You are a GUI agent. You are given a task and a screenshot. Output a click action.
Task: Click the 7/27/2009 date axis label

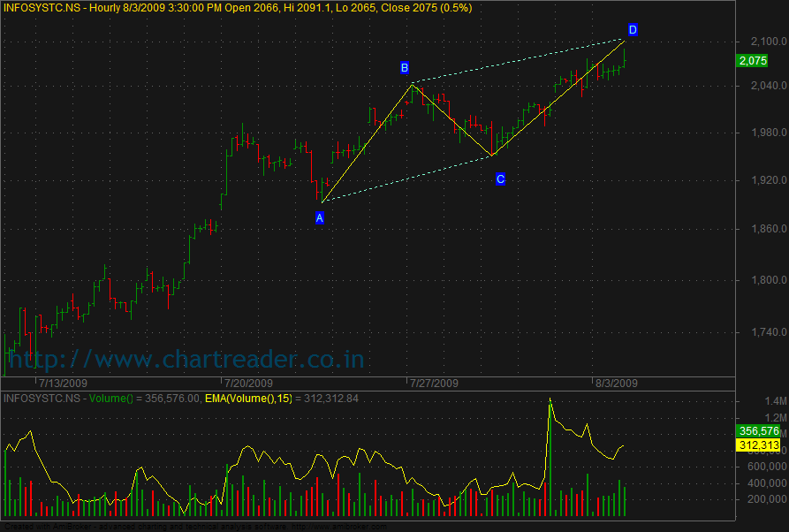(x=434, y=384)
